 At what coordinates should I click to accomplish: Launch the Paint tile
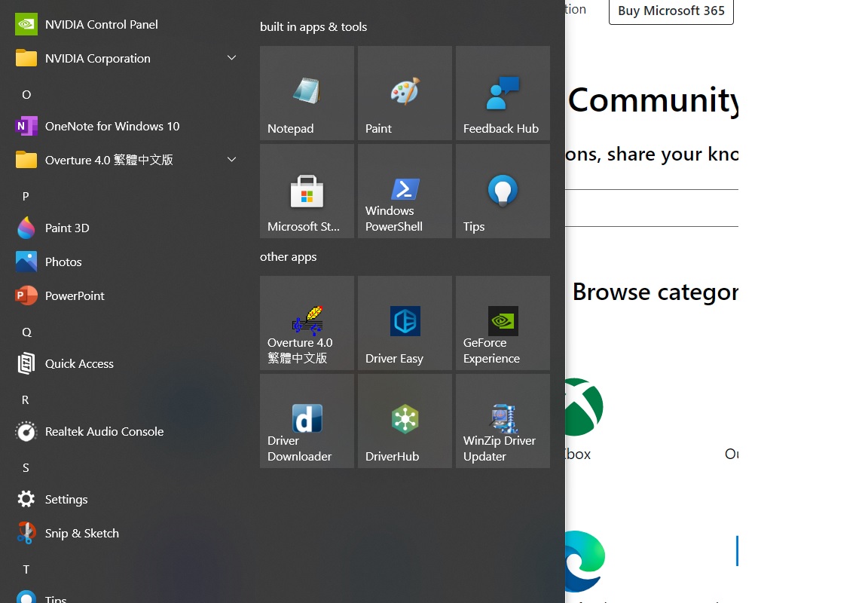(x=405, y=93)
